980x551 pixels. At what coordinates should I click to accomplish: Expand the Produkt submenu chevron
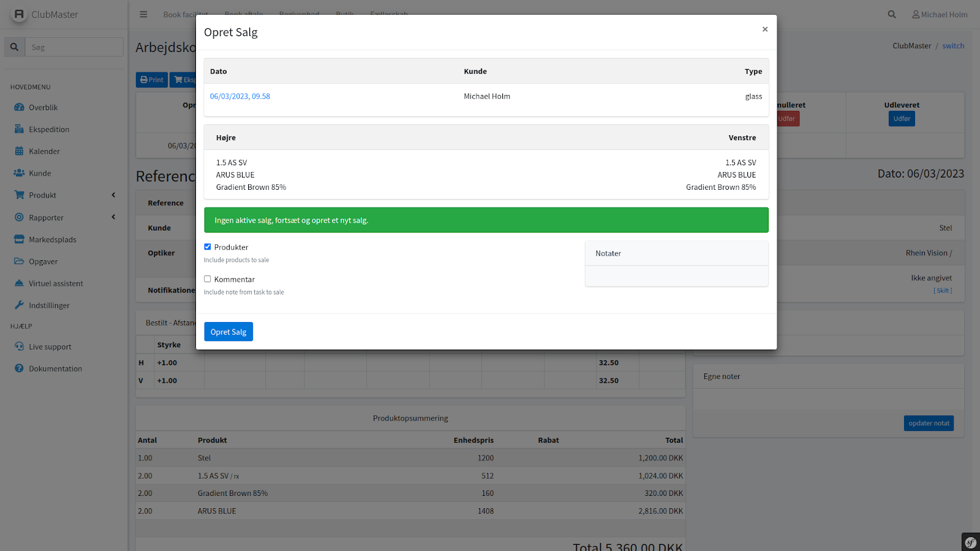pyautogui.click(x=113, y=195)
